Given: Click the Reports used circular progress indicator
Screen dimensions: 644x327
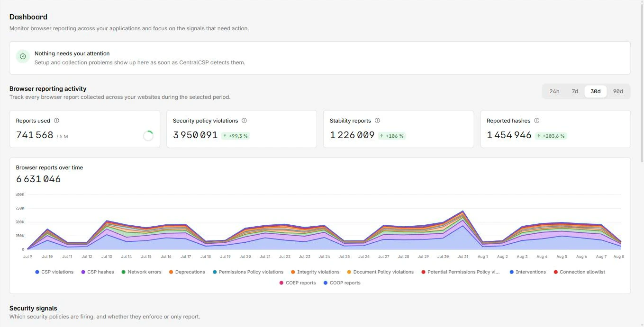Looking at the screenshot, I should (x=148, y=136).
